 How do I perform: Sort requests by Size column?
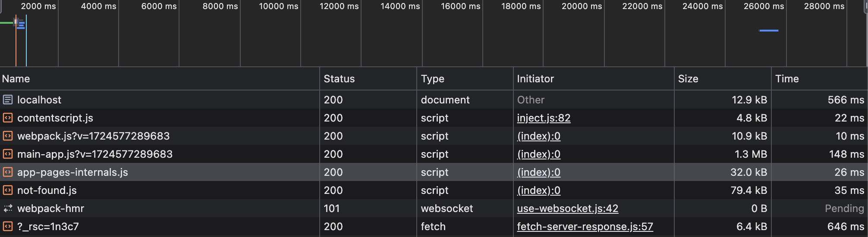(x=688, y=79)
